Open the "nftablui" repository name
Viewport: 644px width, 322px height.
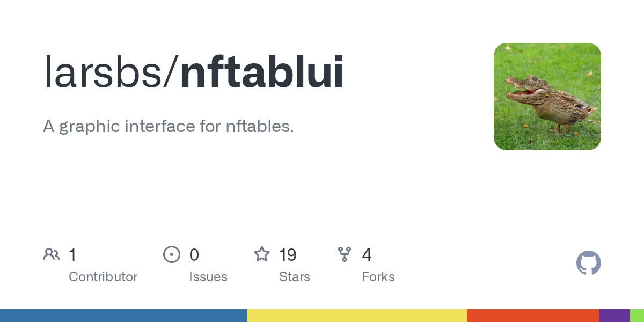[262, 72]
